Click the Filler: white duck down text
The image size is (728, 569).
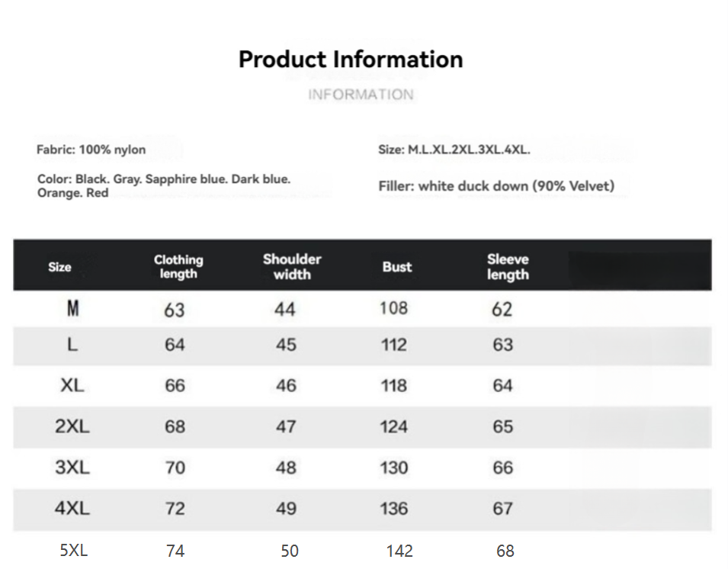(496, 186)
